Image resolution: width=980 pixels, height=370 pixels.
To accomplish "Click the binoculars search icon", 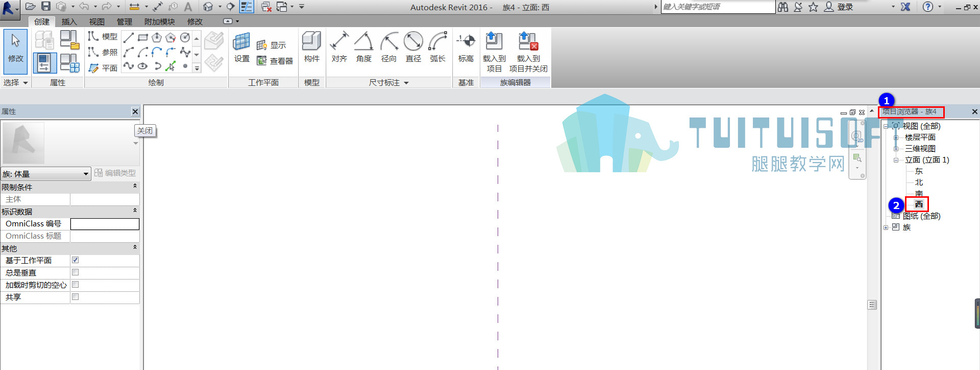I will pyautogui.click(x=783, y=7).
